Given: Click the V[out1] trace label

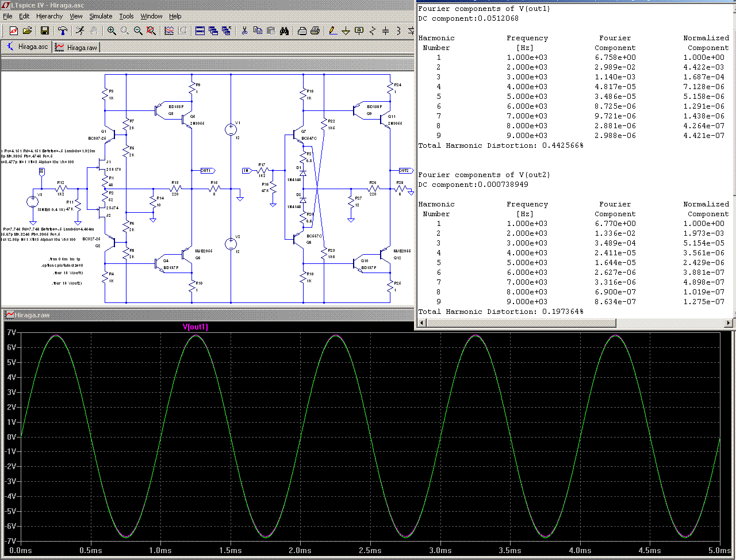Looking at the screenshot, I should click(x=195, y=327).
